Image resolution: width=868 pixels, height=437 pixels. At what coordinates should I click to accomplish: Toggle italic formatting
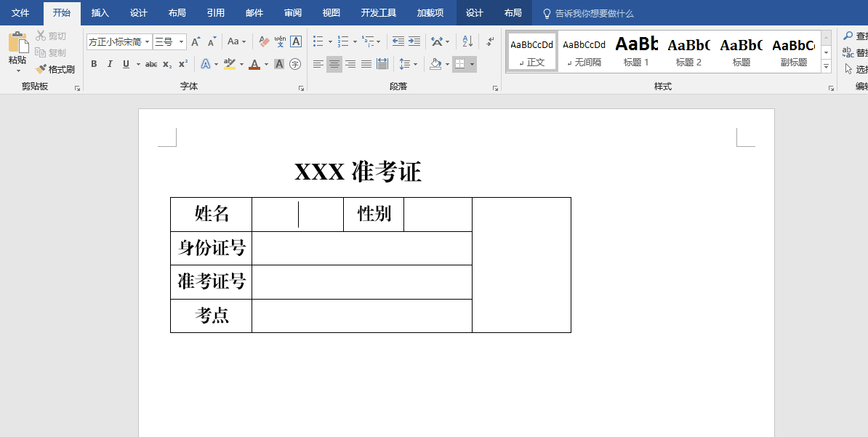pos(110,64)
